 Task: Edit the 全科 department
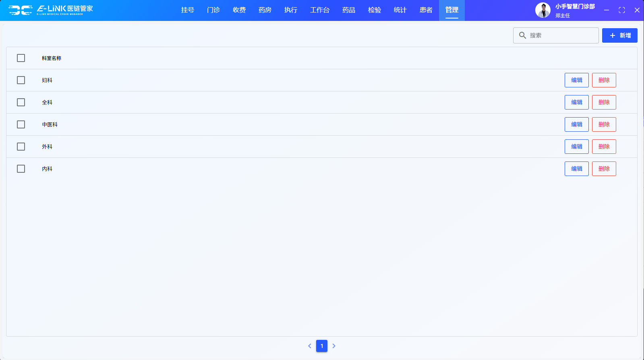(576, 102)
